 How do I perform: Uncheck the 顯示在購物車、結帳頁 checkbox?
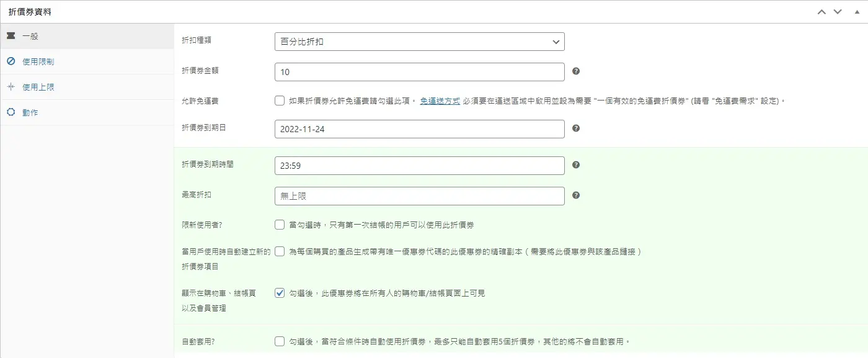click(280, 293)
